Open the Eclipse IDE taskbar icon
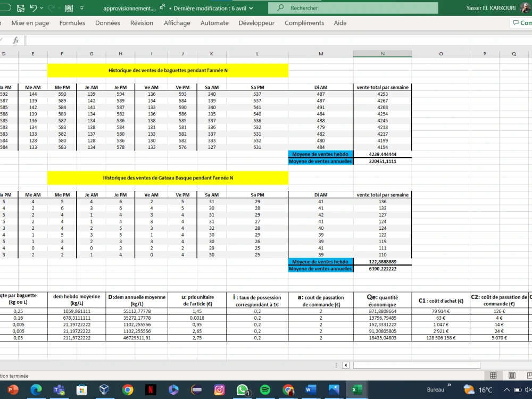 (196, 390)
